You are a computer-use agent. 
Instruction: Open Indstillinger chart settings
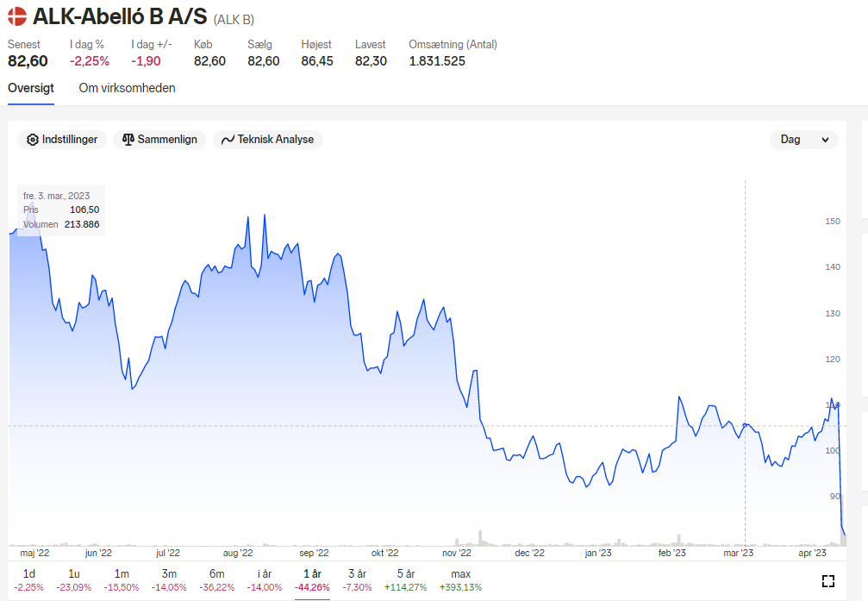point(62,140)
